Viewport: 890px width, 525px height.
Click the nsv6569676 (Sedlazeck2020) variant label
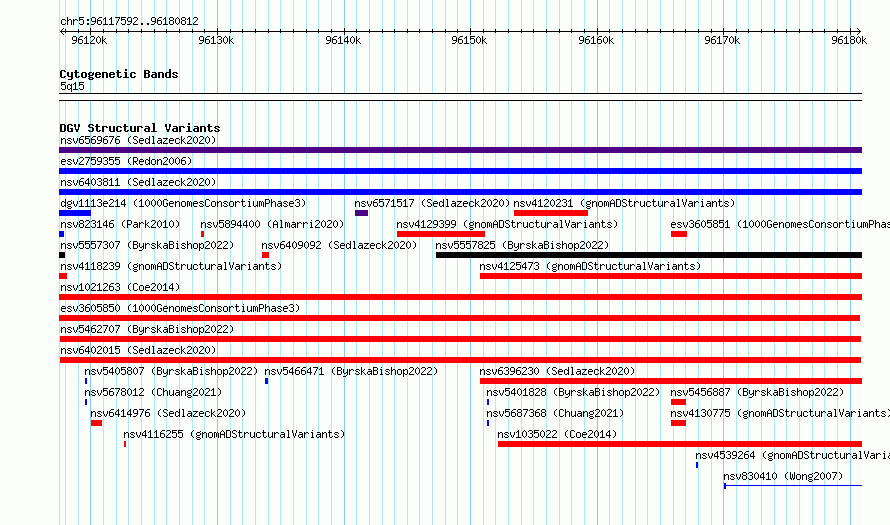[x=138, y=140]
